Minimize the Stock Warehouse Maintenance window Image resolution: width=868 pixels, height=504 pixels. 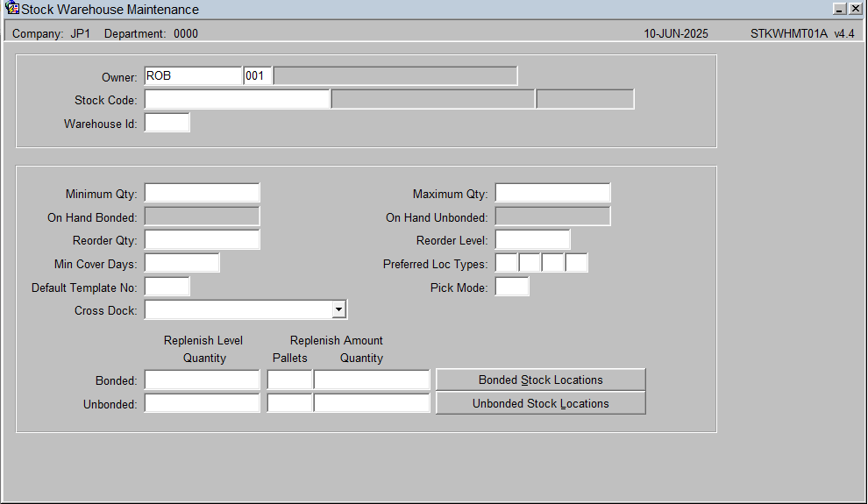click(x=839, y=9)
